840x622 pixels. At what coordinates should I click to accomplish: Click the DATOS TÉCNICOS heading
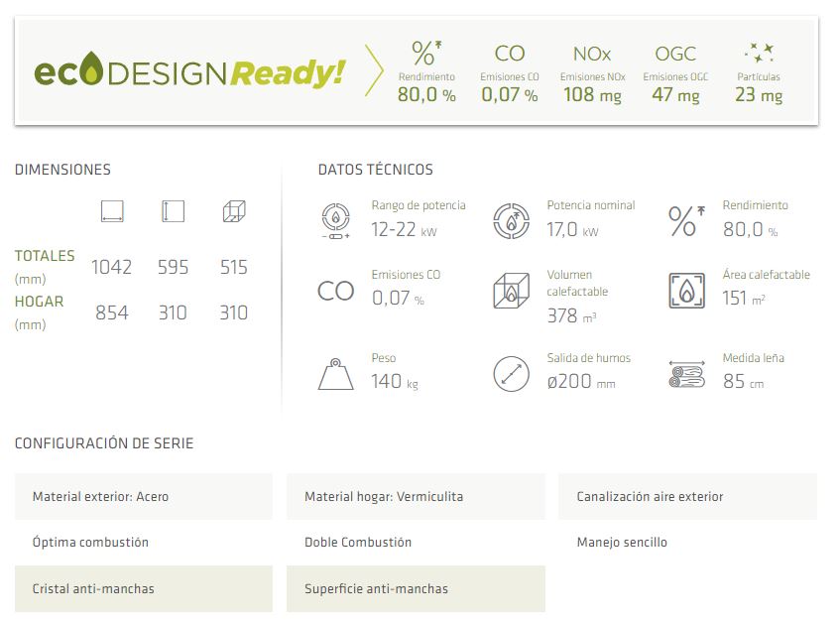coord(376,170)
